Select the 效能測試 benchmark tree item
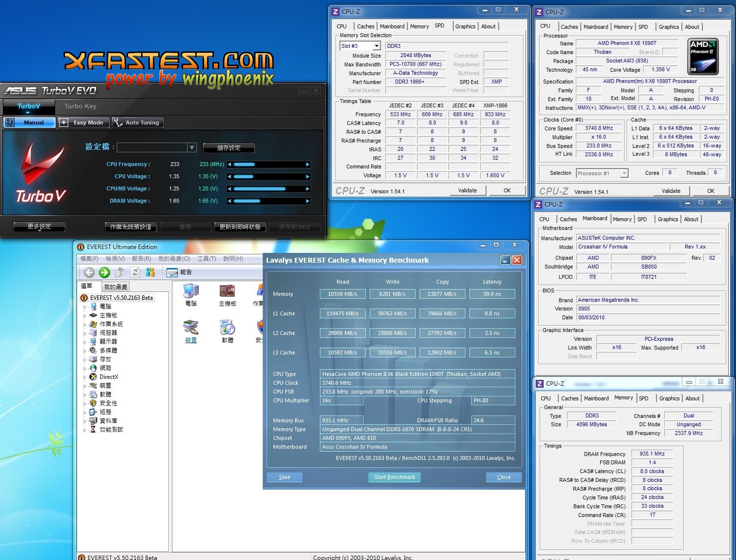The width and height of the screenshot is (736, 560). click(111, 430)
